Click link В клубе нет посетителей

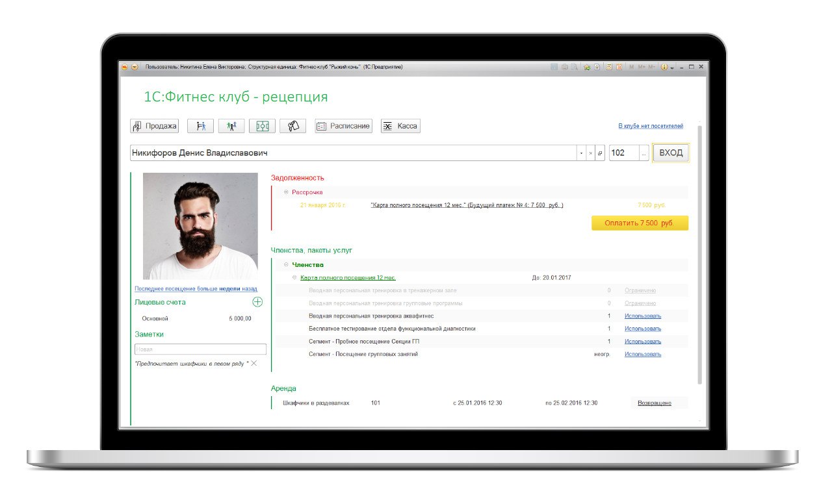click(x=651, y=126)
